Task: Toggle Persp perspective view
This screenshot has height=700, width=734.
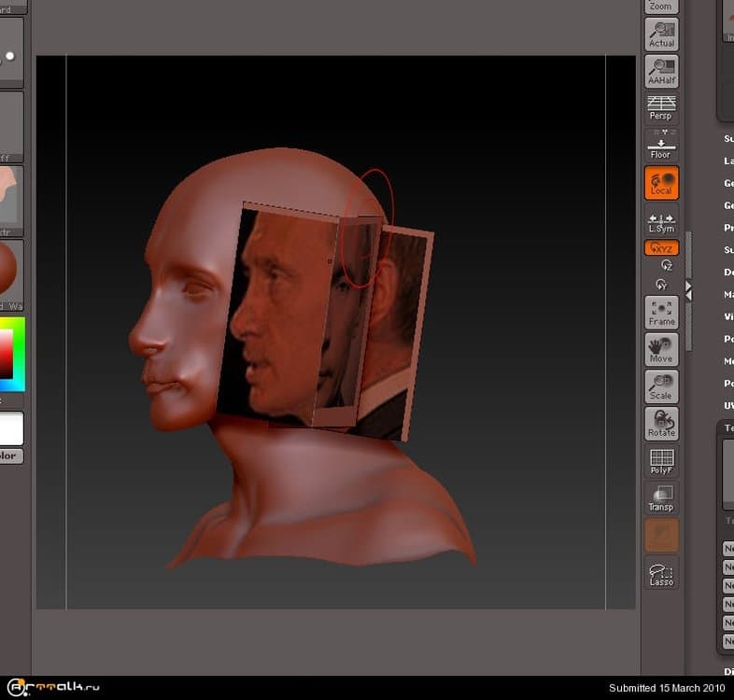Action: pyautogui.click(x=661, y=108)
